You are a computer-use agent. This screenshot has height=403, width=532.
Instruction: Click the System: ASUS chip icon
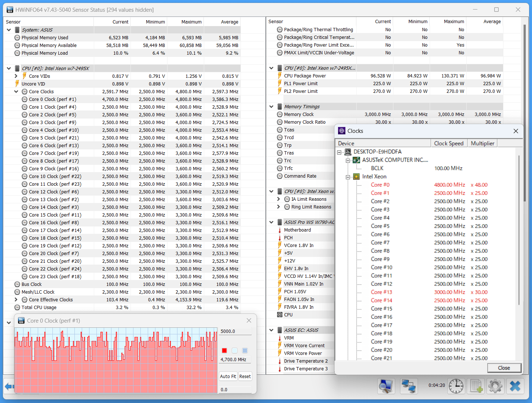coord(17,30)
